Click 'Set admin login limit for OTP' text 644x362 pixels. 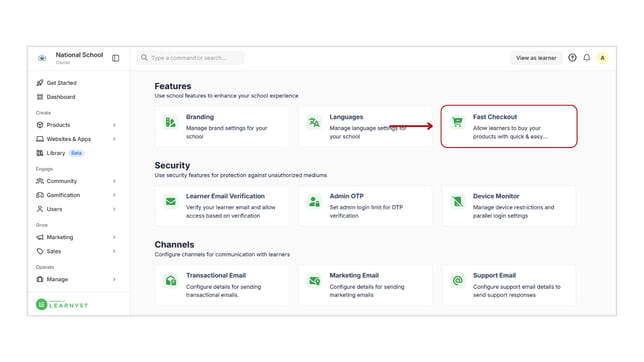click(x=366, y=207)
